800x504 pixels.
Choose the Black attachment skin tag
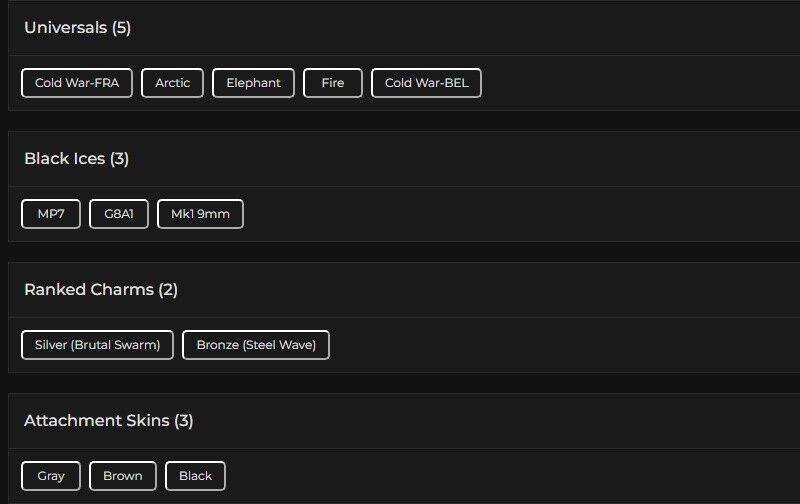[195, 476]
